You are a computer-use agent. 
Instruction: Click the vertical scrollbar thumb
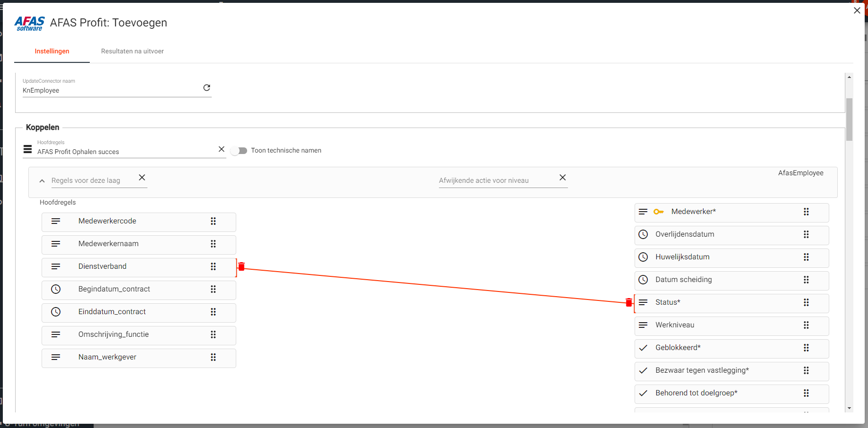click(849, 119)
